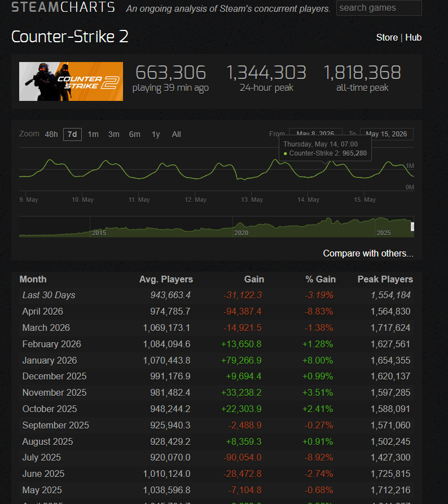Click the Gain column header

click(254, 279)
